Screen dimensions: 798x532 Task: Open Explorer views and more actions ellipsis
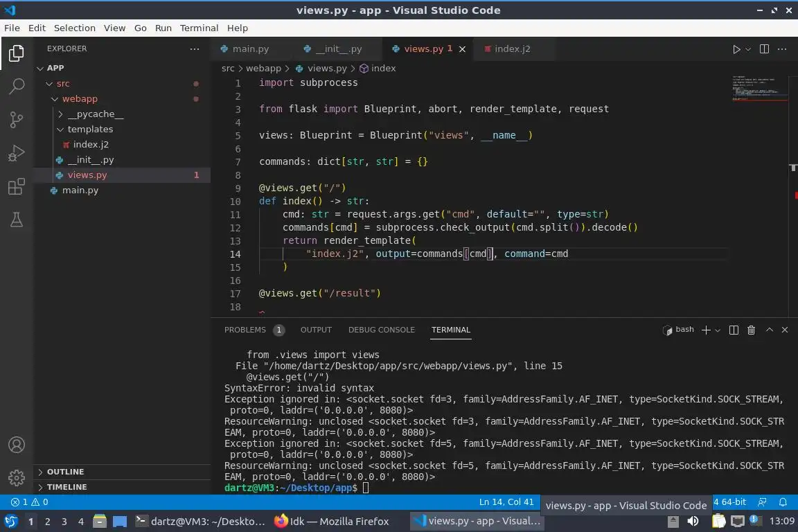point(195,49)
